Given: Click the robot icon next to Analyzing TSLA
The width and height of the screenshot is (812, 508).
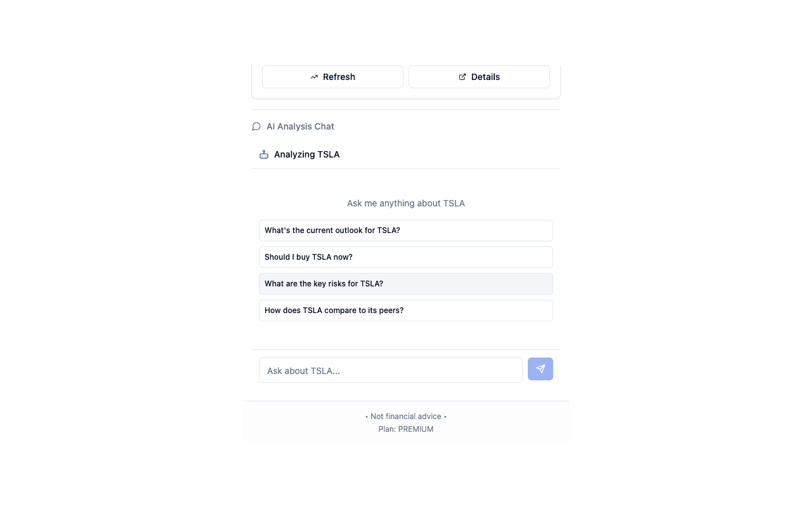Looking at the screenshot, I should pos(264,154).
